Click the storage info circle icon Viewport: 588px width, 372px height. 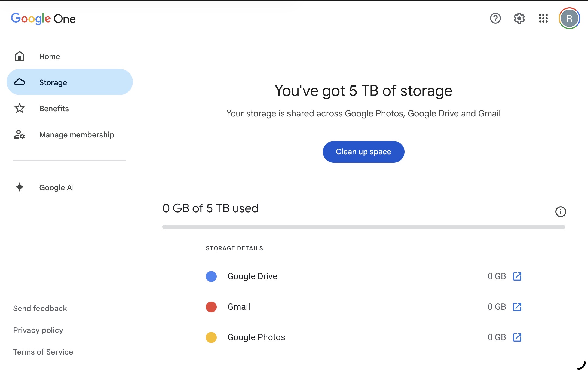click(x=561, y=212)
